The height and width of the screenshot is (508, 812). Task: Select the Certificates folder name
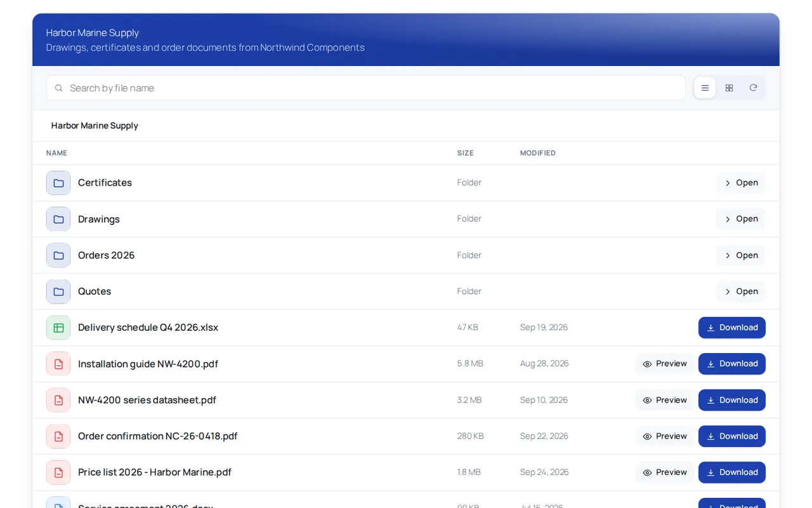(105, 183)
